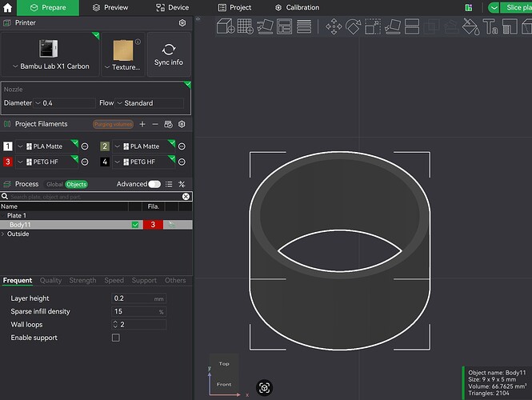Screen dimensions: 532x400
Task: Open Flow Standard dropdown
Action: point(150,103)
